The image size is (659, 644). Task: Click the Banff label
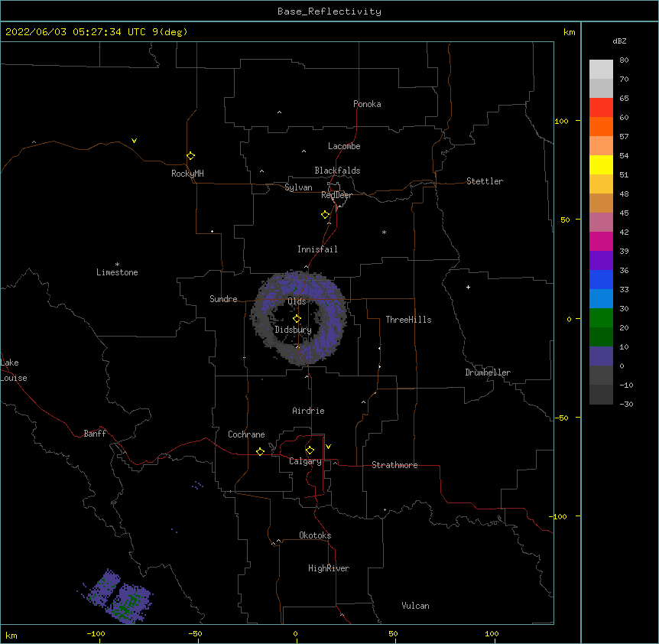[x=95, y=434]
